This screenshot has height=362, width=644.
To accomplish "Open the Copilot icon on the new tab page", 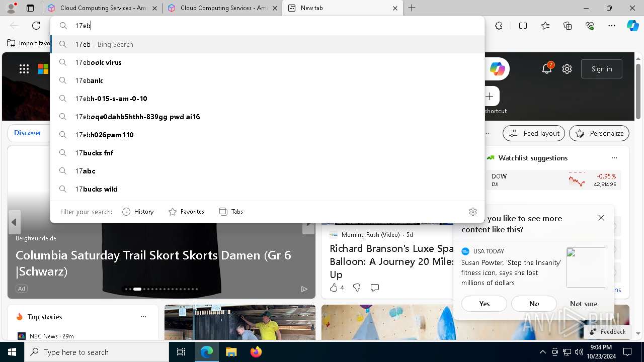I will coord(497,69).
